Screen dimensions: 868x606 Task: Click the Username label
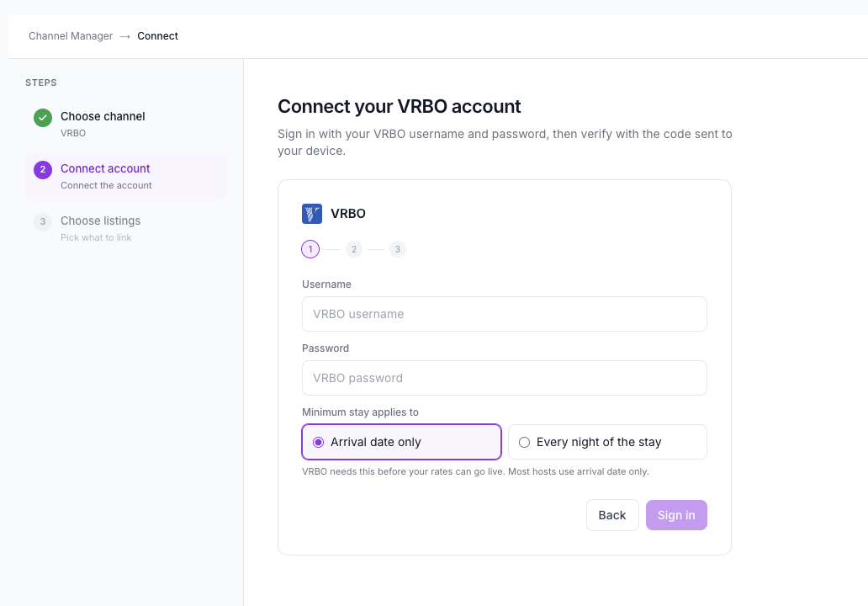[x=326, y=284]
